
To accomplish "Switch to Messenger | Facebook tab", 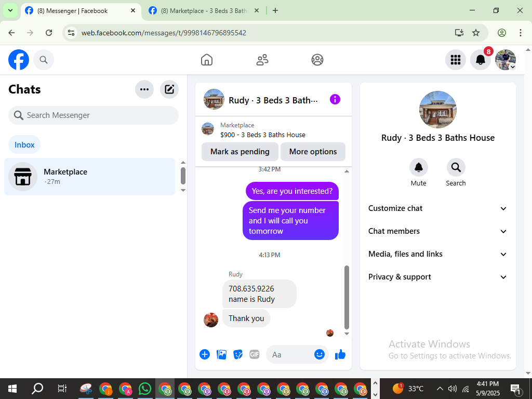I will pos(82,11).
